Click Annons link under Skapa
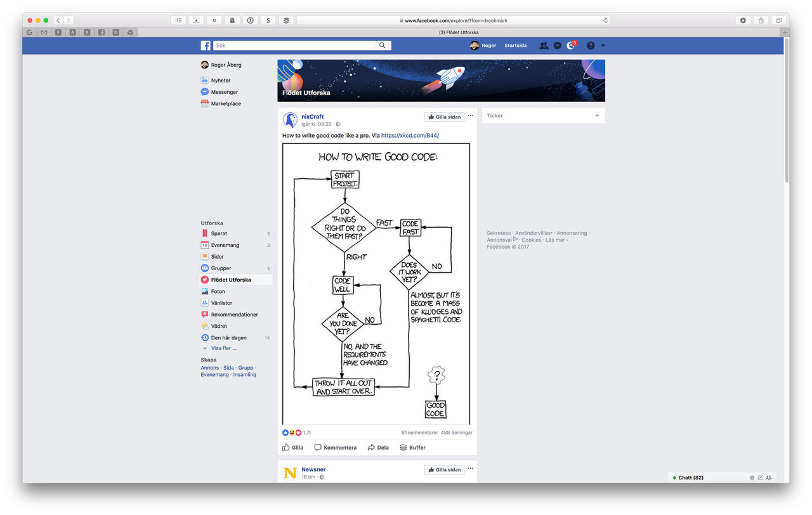This screenshot has height=515, width=812. click(210, 368)
